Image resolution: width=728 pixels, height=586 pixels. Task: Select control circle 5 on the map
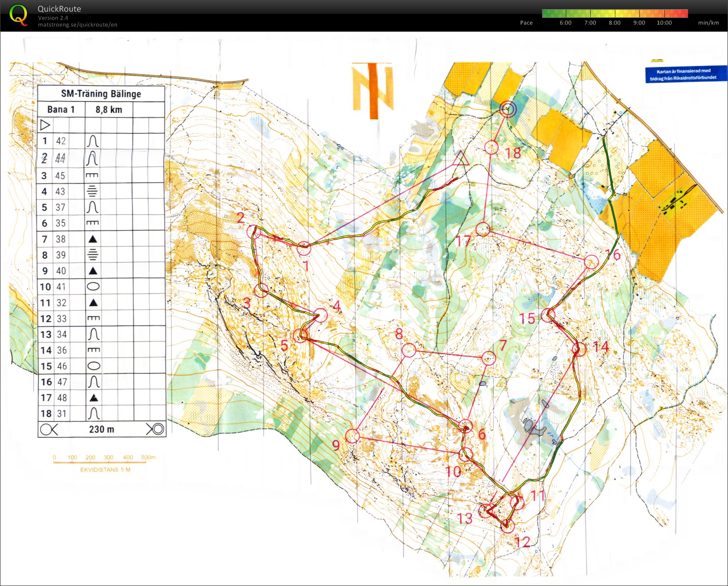click(x=300, y=335)
